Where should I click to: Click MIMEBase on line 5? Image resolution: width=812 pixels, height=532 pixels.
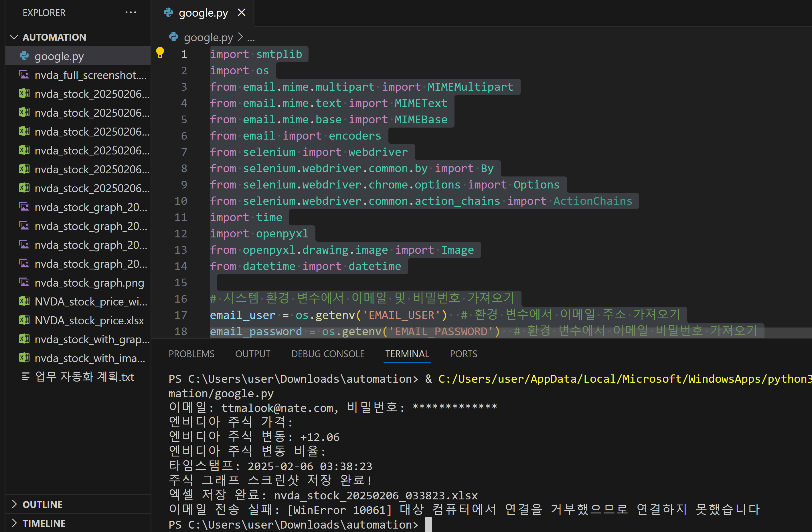click(421, 119)
